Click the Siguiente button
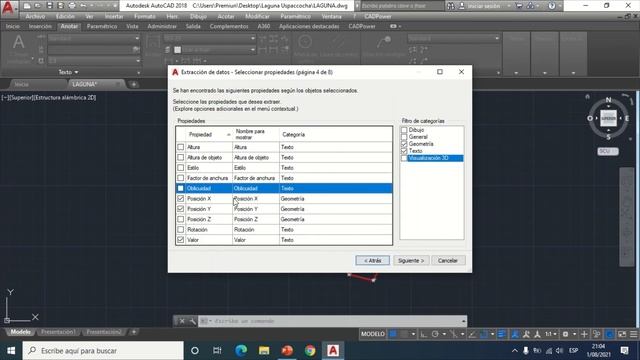This screenshot has height=360, width=640. click(411, 260)
